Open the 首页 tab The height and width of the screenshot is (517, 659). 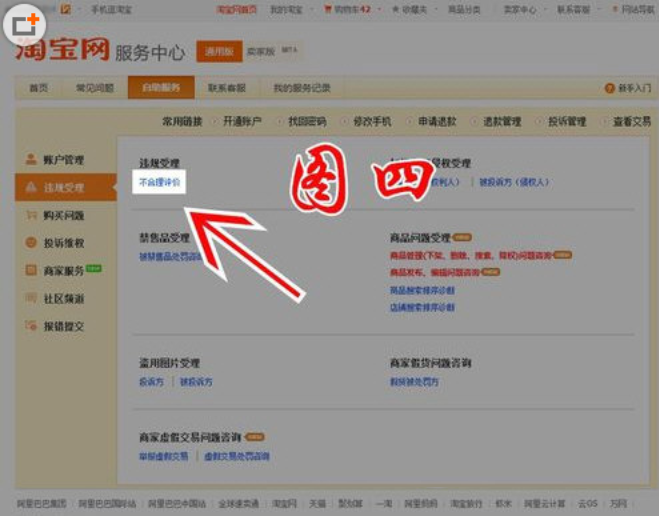coord(38,88)
